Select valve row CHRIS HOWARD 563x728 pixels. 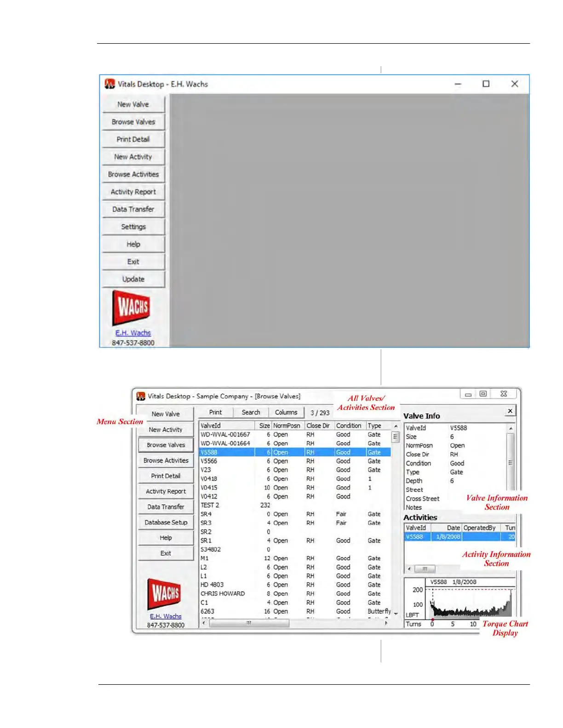pos(295,593)
